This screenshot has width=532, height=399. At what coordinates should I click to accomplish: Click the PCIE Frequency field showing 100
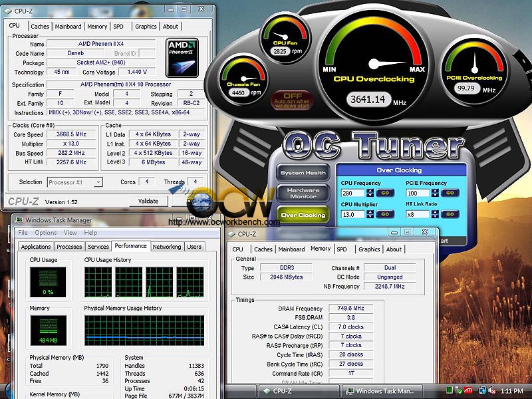(418, 193)
